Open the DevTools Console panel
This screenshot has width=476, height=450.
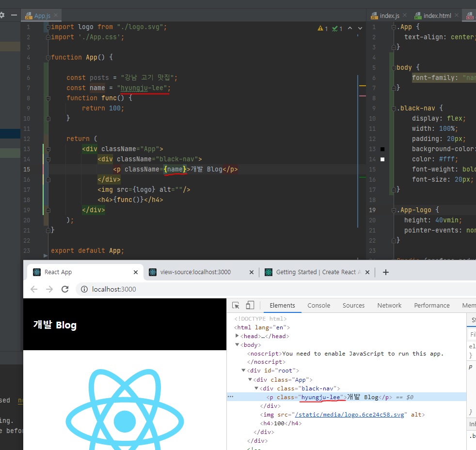[x=319, y=305]
